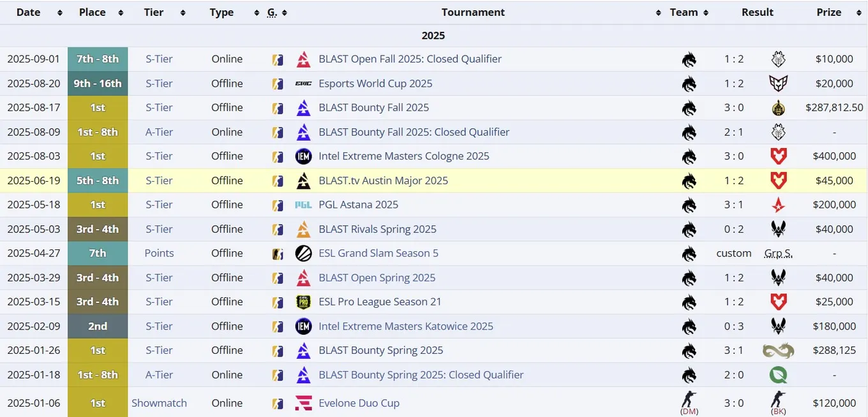The height and width of the screenshot is (417, 868).
Task: Click the Prize column header
Action: point(829,13)
